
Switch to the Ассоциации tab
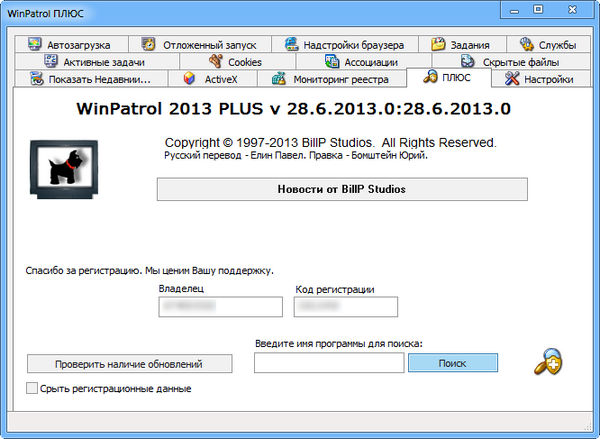pyautogui.click(x=364, y=62)
